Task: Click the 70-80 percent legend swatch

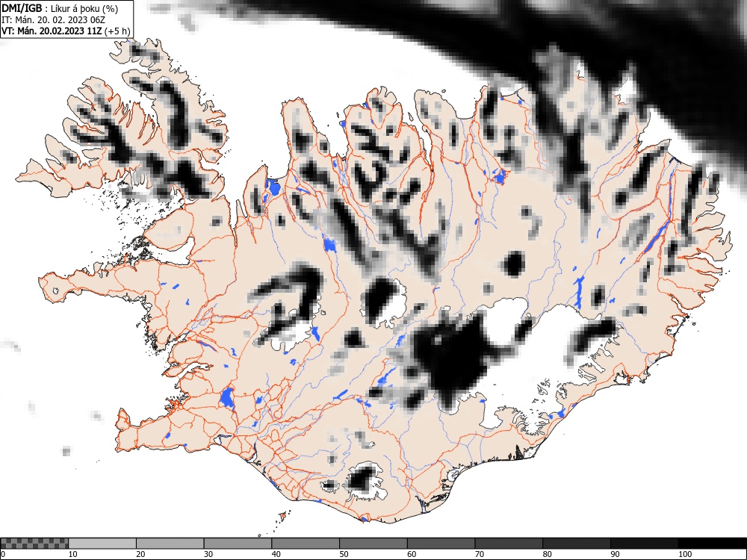Action: tap(509, 544)
